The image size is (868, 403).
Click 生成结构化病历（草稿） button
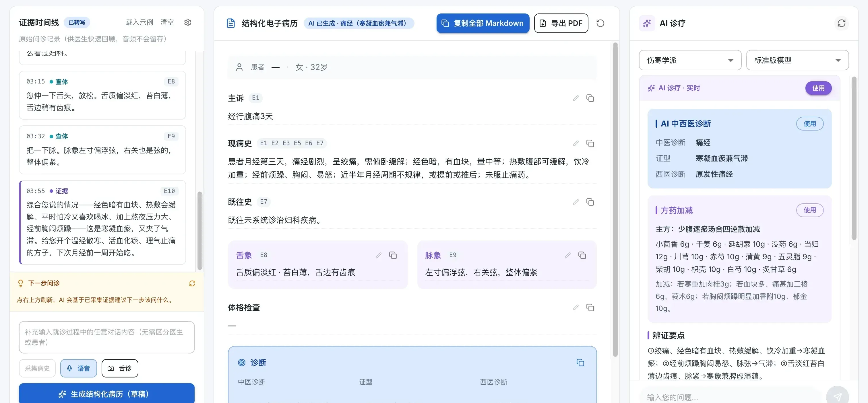[106, 393]
